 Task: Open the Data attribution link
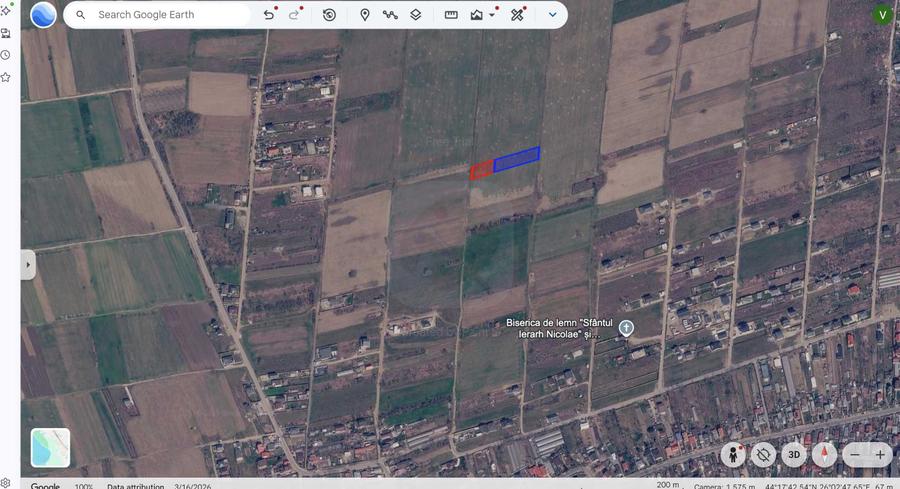[x=135, y=486]
